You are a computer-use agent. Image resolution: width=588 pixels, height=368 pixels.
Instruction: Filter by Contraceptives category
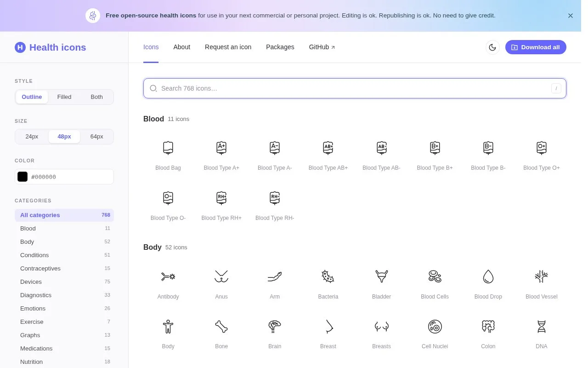click(x=64, y=269)
